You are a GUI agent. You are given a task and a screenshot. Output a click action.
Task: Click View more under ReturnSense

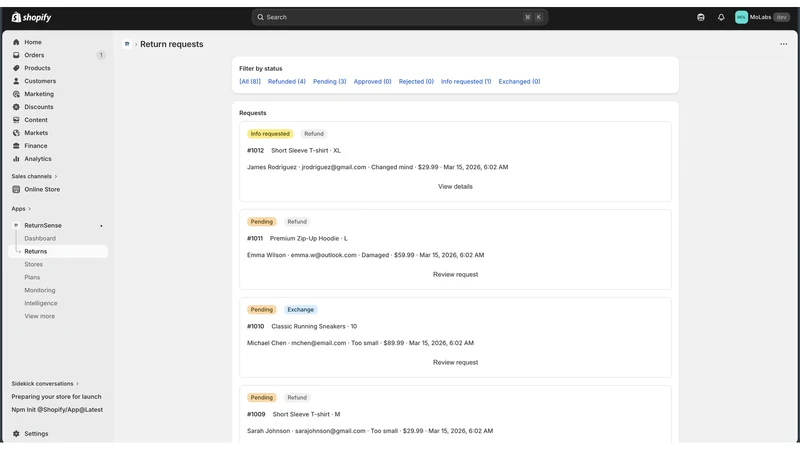point(40,316)
